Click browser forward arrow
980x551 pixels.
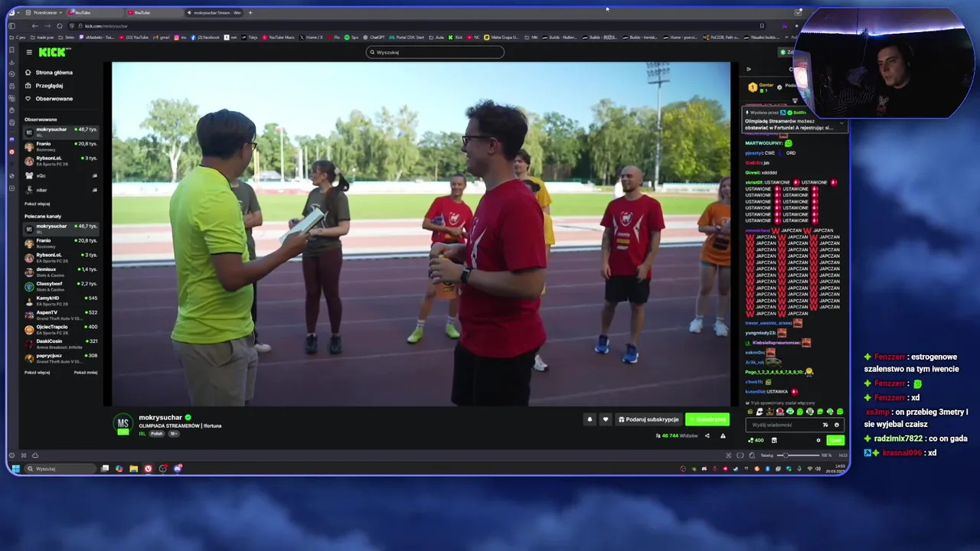[47, 26]
